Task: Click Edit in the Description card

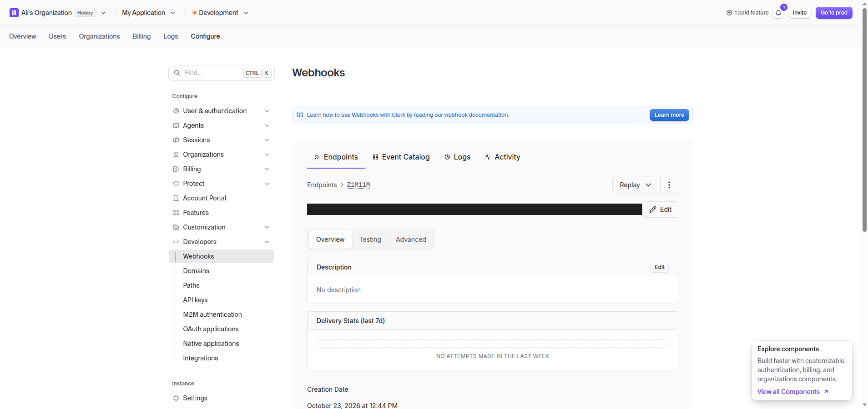Action: point(660,267)
